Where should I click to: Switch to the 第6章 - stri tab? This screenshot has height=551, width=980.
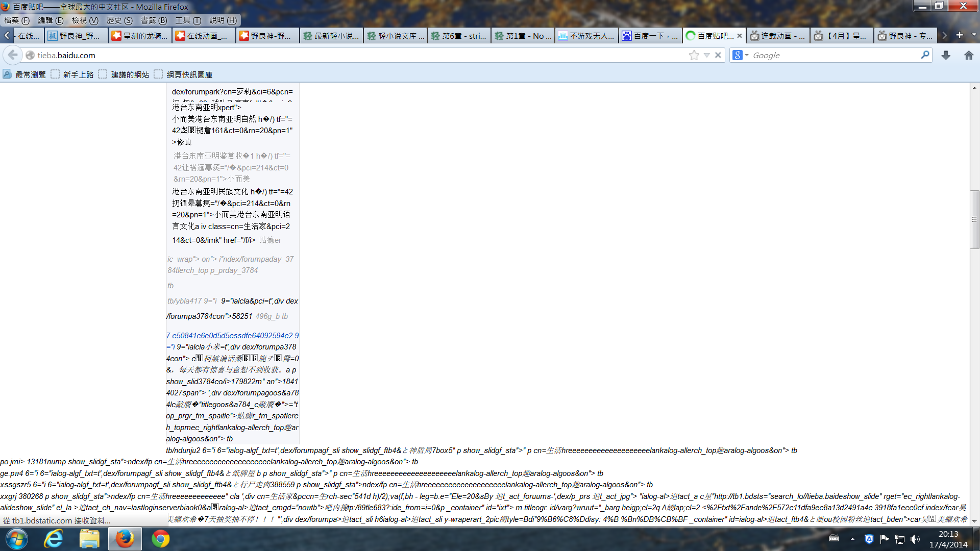pyautogui.click(x=459, y=36)
